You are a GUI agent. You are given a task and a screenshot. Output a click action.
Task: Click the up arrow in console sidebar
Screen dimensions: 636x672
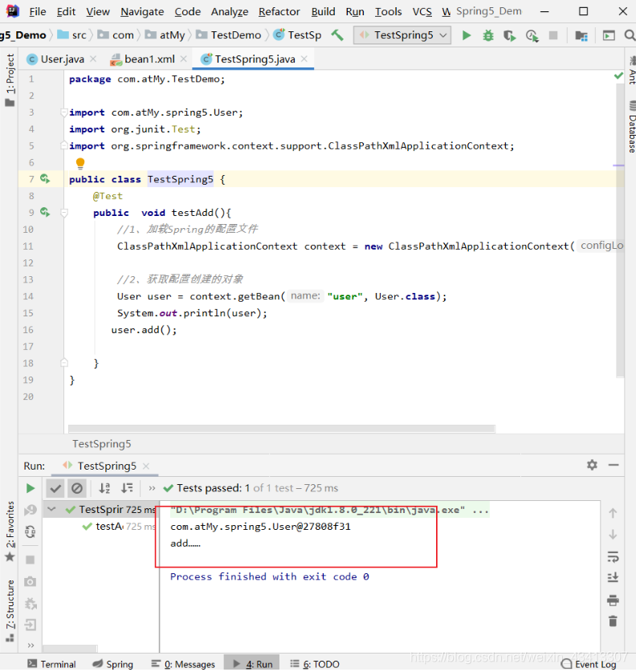click(x=613, y=512)
